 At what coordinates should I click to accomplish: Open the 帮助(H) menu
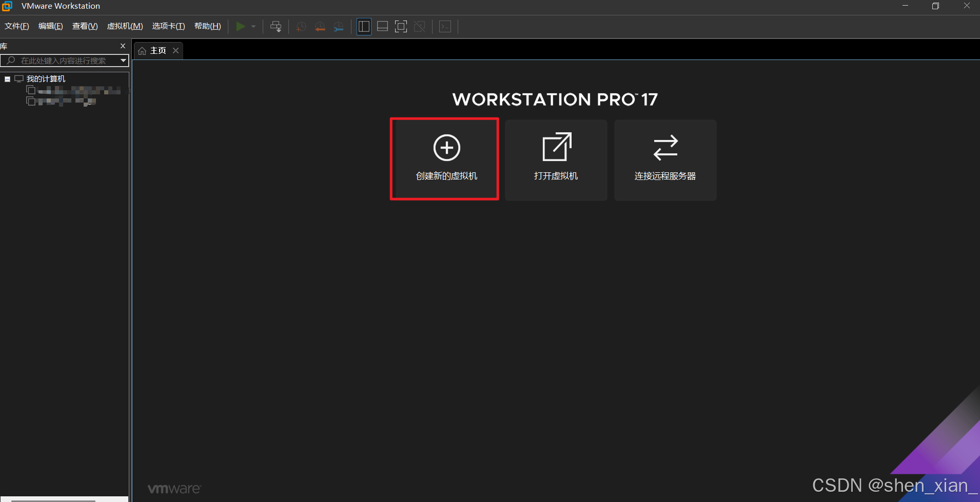coord(208,26)
